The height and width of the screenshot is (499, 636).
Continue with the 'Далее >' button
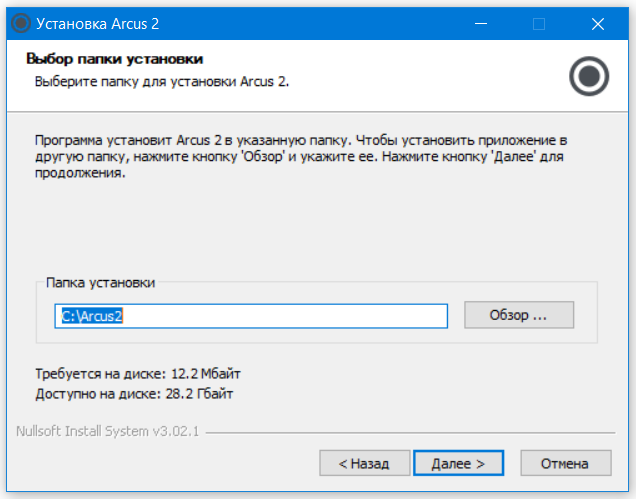[x=458, y=463]
